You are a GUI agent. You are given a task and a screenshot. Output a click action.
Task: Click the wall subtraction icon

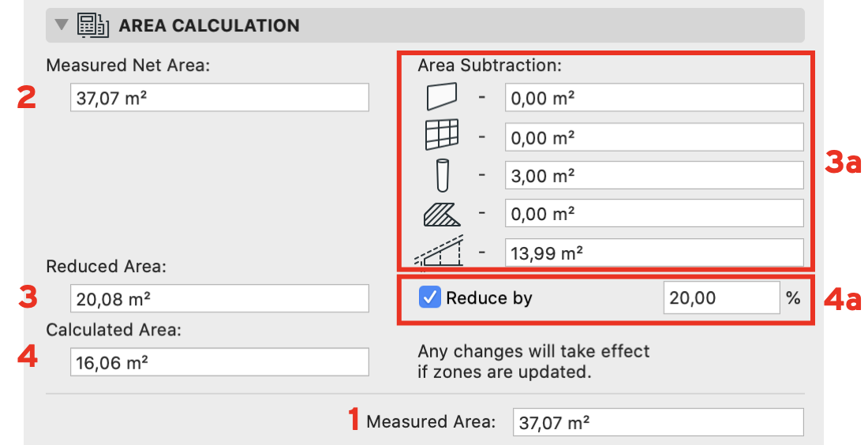pos(442,97)
